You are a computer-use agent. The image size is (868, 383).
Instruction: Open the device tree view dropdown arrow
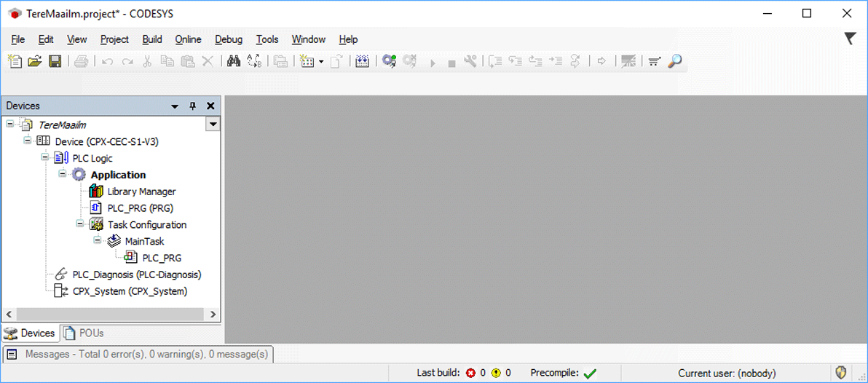(x=213, y=124)
